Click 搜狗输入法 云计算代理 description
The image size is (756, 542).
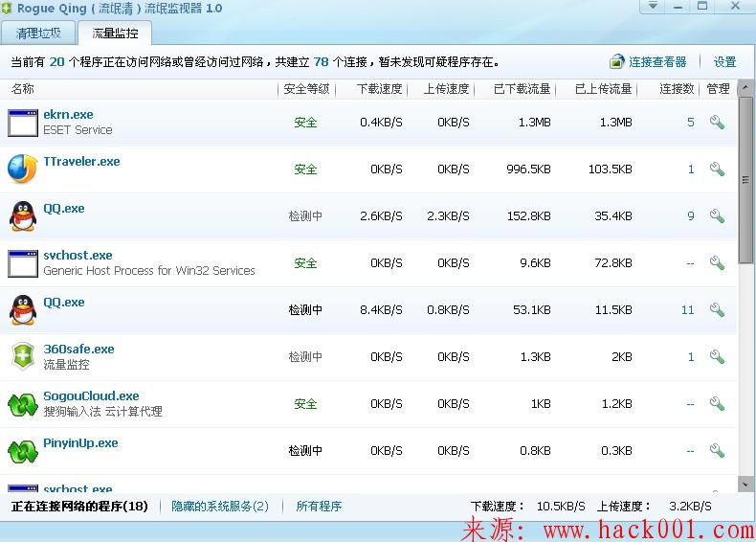(102, 411)
